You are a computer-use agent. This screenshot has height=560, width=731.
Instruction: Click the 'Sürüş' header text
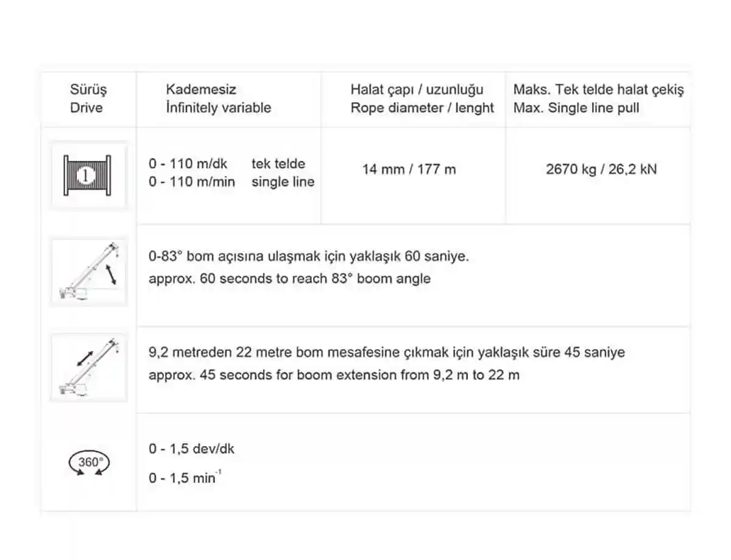(x=88, y=90)
